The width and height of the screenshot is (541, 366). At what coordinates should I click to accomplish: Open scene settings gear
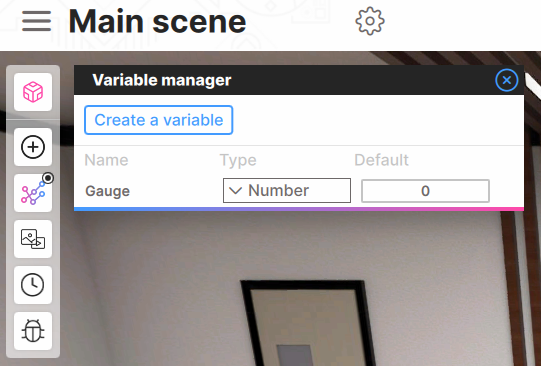[x=370, y=21]
